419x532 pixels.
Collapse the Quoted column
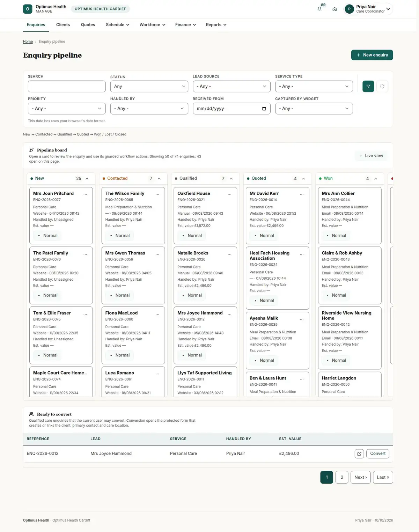[x=303, y=179]
